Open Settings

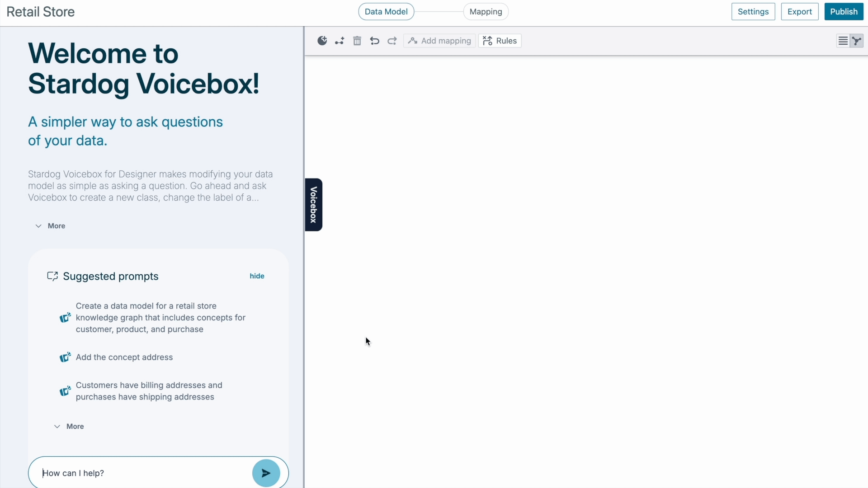(x=753, y=12)
